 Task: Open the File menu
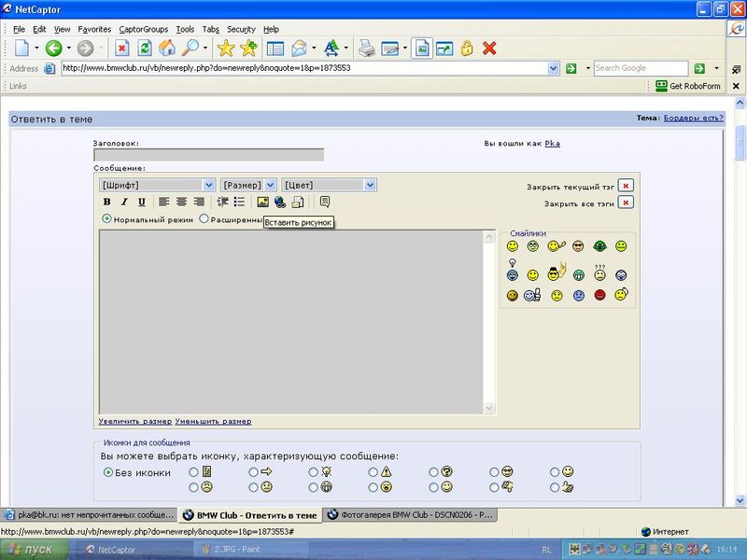19,30
